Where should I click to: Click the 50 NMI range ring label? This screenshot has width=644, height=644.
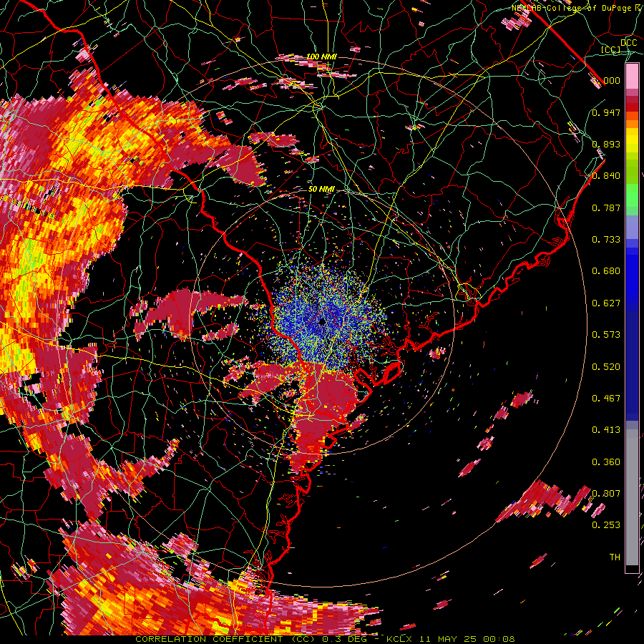pos(321,190)
